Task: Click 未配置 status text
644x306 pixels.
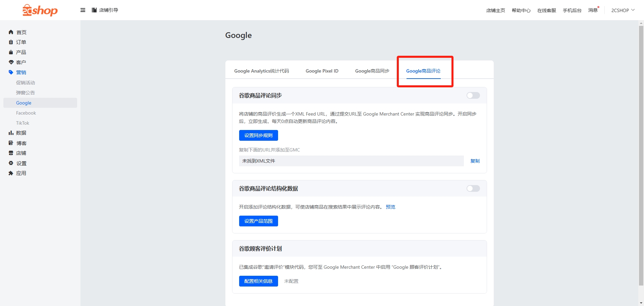Action: [x=291, y=281]
